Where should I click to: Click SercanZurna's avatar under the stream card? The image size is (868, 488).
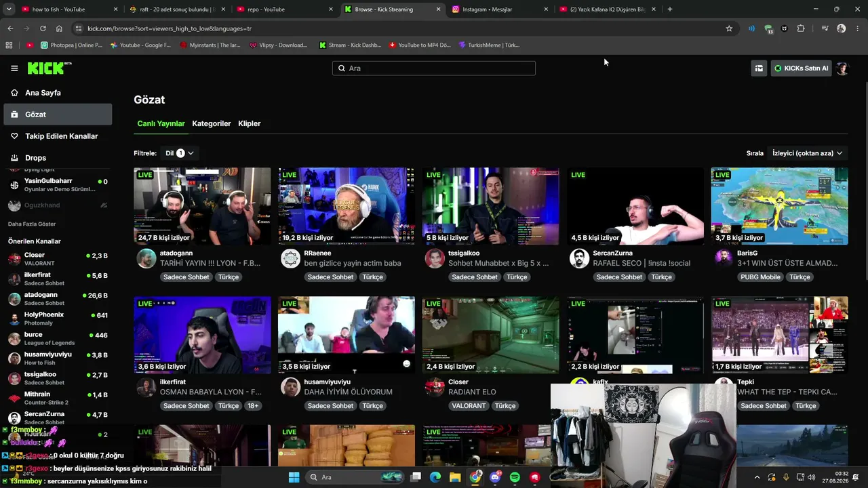coord(579,258)
